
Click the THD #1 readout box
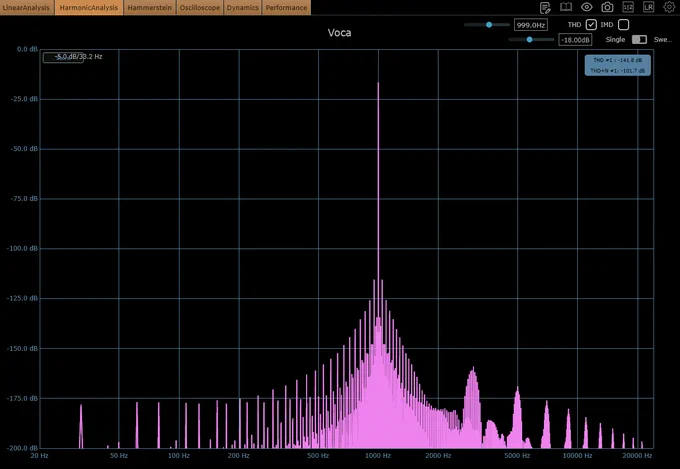coord(618,65)
